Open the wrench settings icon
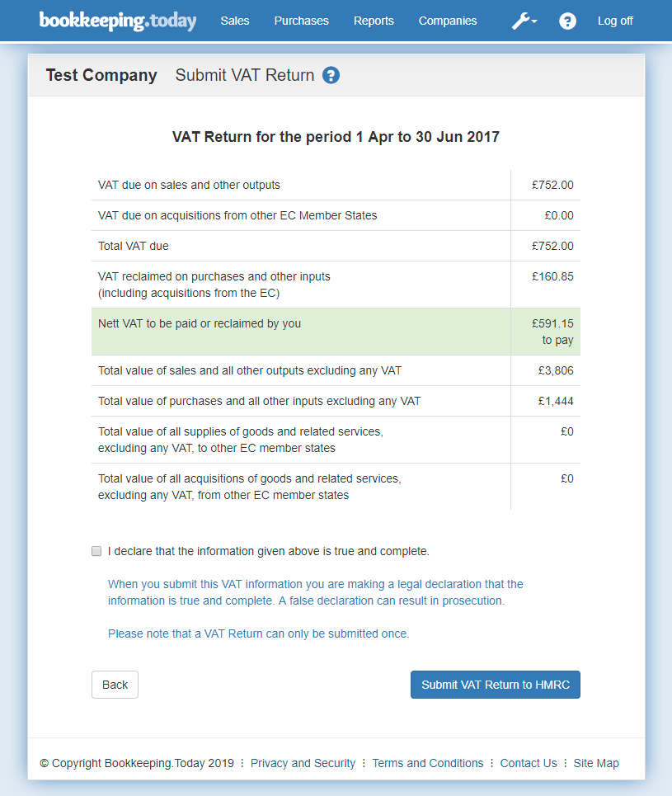Viewport: 672px width, 796px height. coord(520,21)
